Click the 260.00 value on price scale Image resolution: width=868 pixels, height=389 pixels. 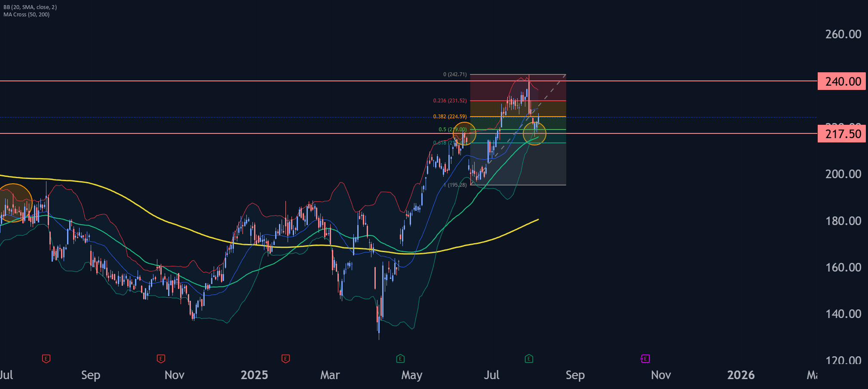[x=843, y=34]
